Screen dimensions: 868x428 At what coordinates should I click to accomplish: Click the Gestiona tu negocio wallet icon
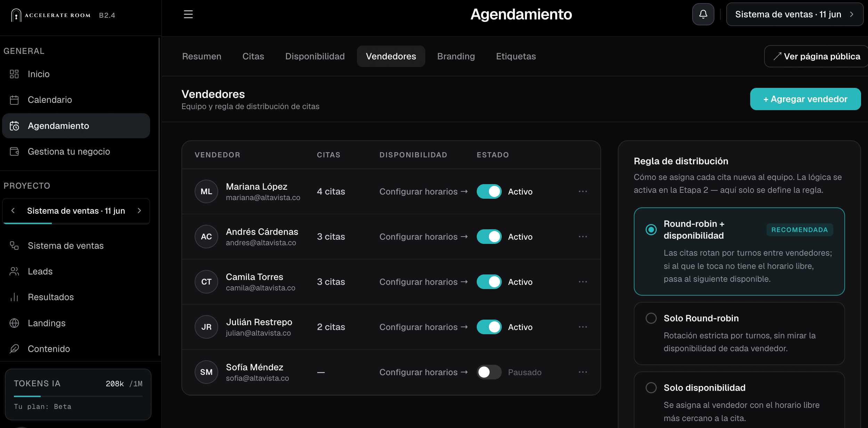coord(14,151)
